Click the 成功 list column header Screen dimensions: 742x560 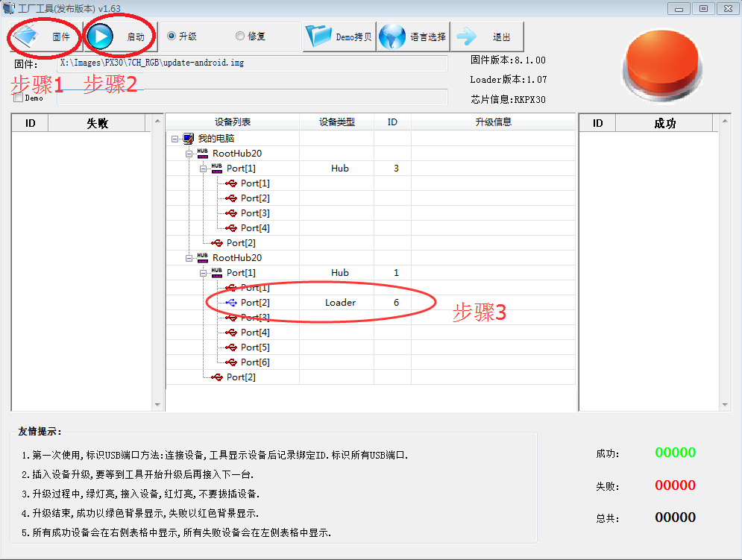click(664, 123)
